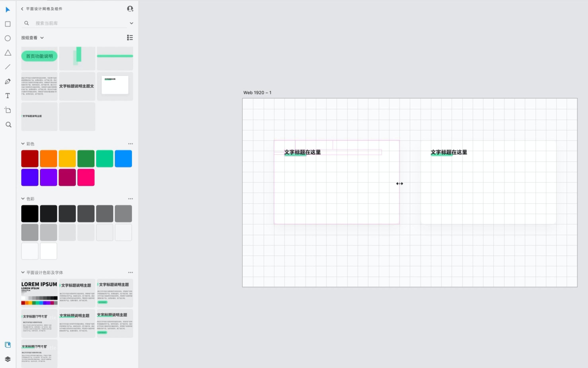Screen dimensions: 588x368
Task: Select the Rectangle tool
Action: tap(8, 24)
